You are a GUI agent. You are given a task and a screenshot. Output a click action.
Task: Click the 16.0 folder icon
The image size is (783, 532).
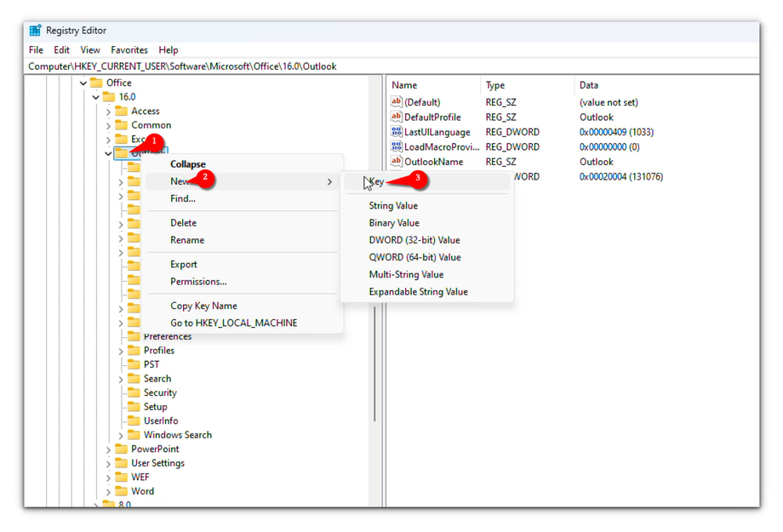tap(109, 96)
